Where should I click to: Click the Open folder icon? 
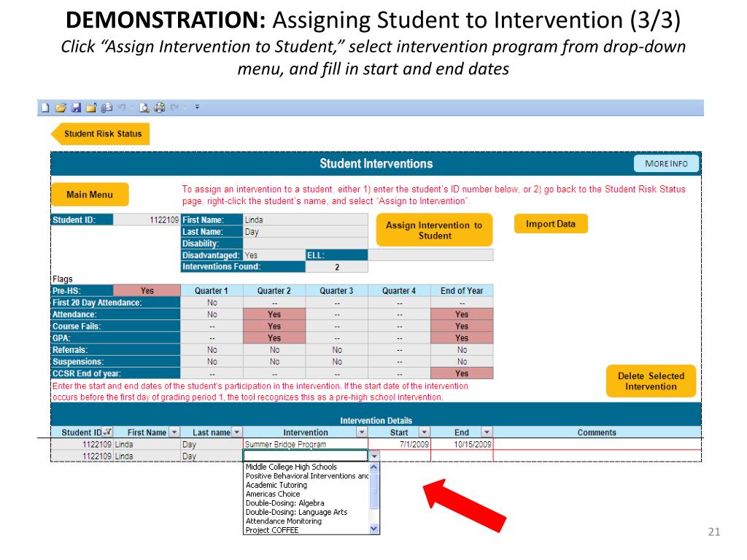(x=61, y=108)
